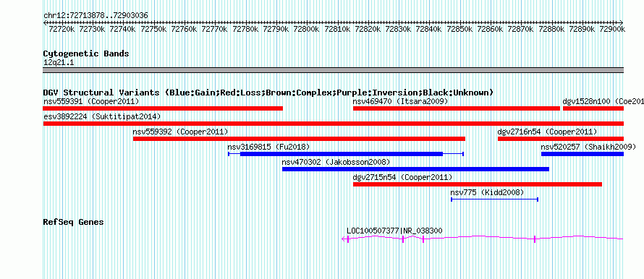Click the nsv775 (Kidd2008) thin blue line
Viewport: 644px width, 279px height.
pos(494,199)
